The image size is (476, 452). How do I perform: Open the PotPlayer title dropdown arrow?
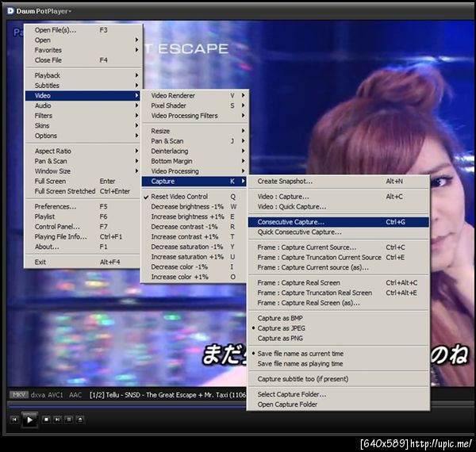click(x=70, y=12)
